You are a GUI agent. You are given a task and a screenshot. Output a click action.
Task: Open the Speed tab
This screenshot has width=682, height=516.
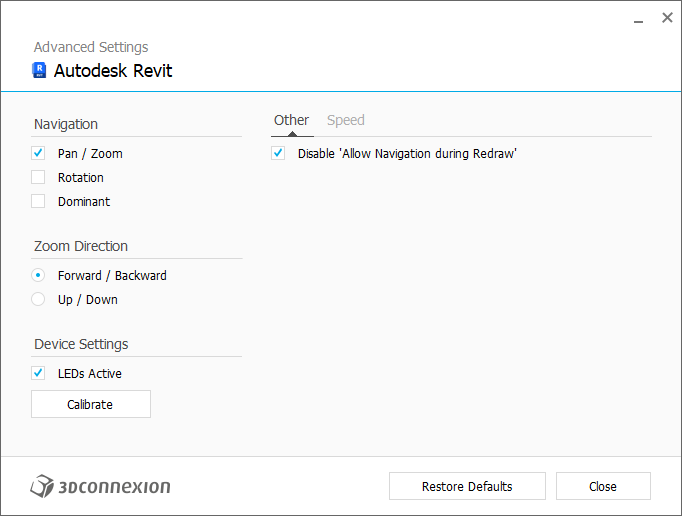(x=346, y=120)
